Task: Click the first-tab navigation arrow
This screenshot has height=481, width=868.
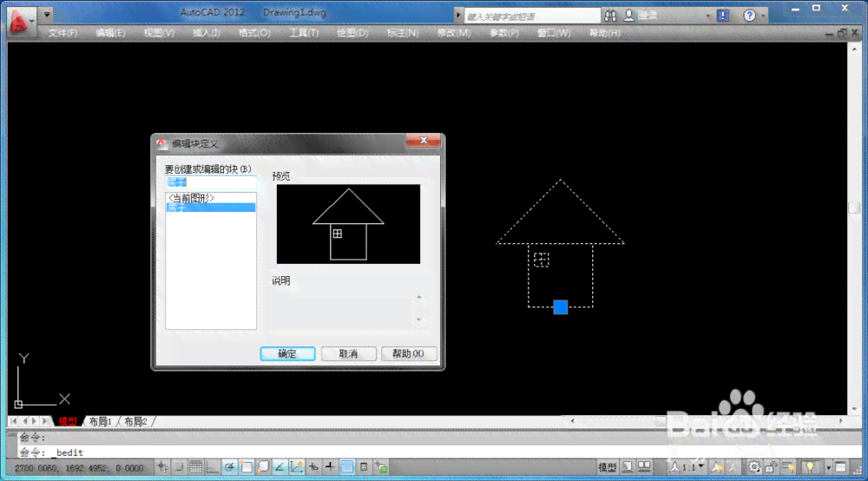Action: (13, 421)
